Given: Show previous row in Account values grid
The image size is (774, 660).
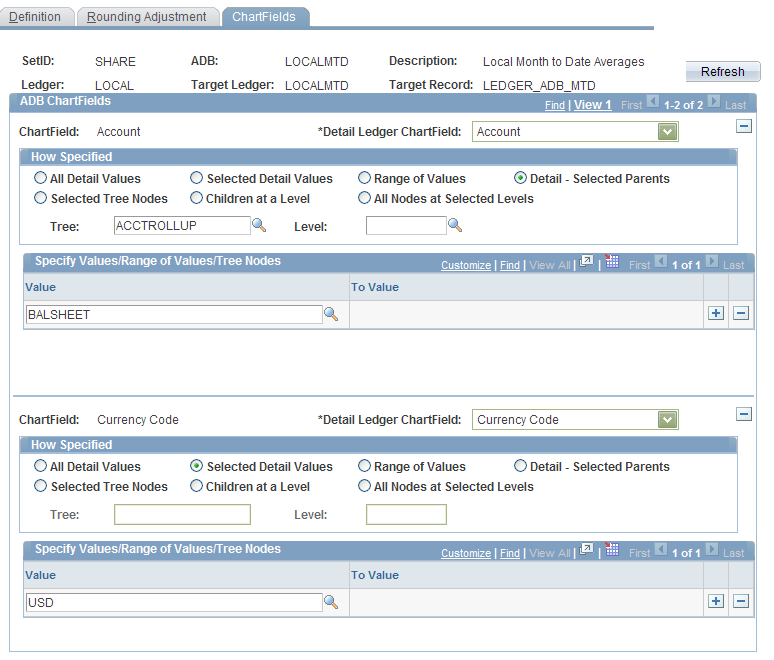Looking at the screenshot, I should tap(661, 261).
